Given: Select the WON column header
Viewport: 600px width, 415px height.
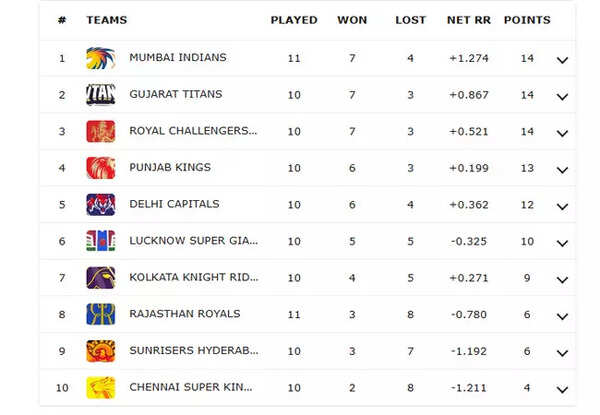Looking at the screenshot, I should point(352,20).
